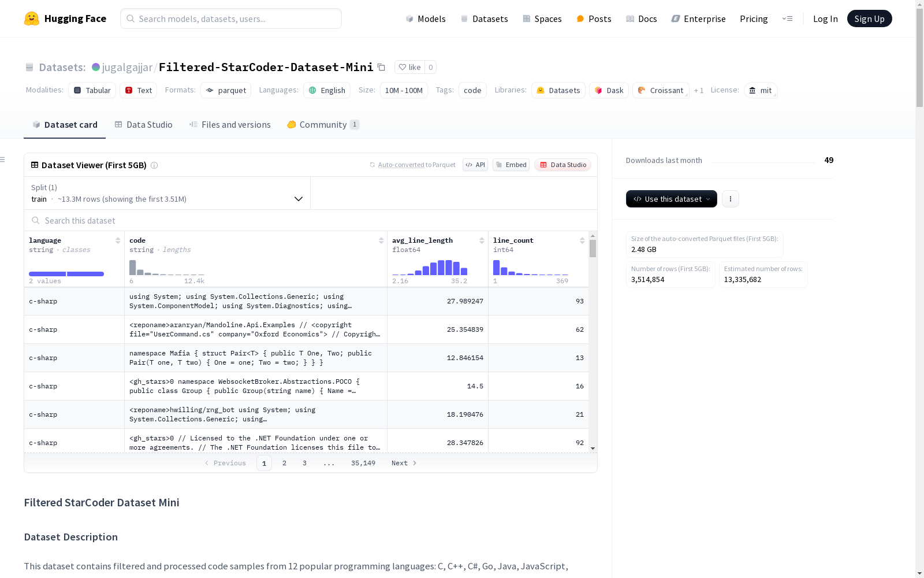Click the code size tag

tap(472, 90)
